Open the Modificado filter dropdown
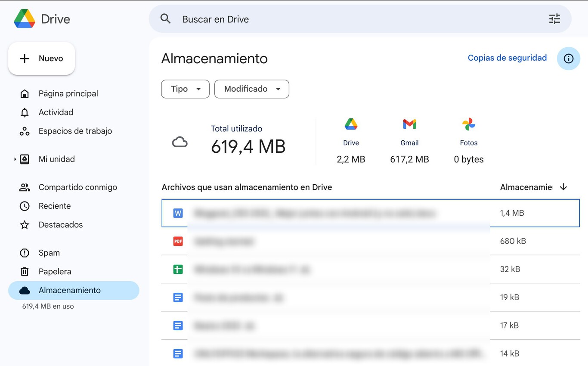588x366 pixels. 252,89
